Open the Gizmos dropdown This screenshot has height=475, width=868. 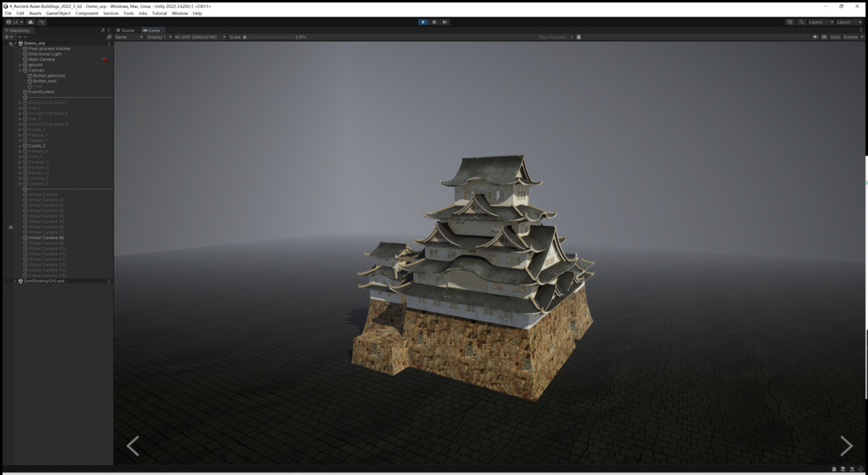coord(852,37)
